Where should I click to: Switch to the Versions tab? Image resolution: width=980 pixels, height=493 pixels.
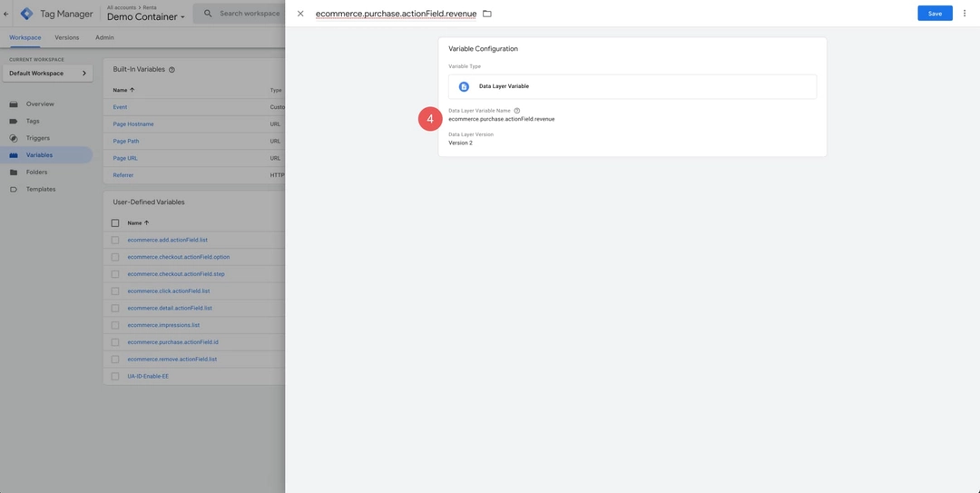[67, 37]
